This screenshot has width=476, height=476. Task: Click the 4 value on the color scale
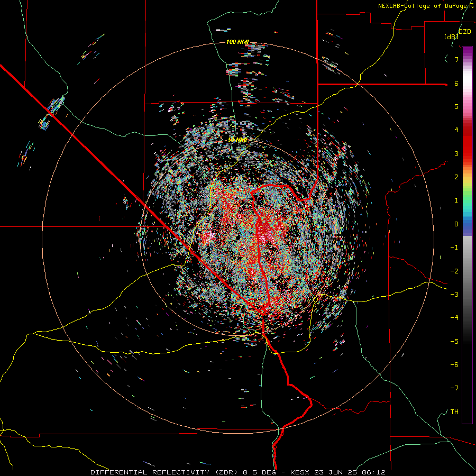(456, 130)
